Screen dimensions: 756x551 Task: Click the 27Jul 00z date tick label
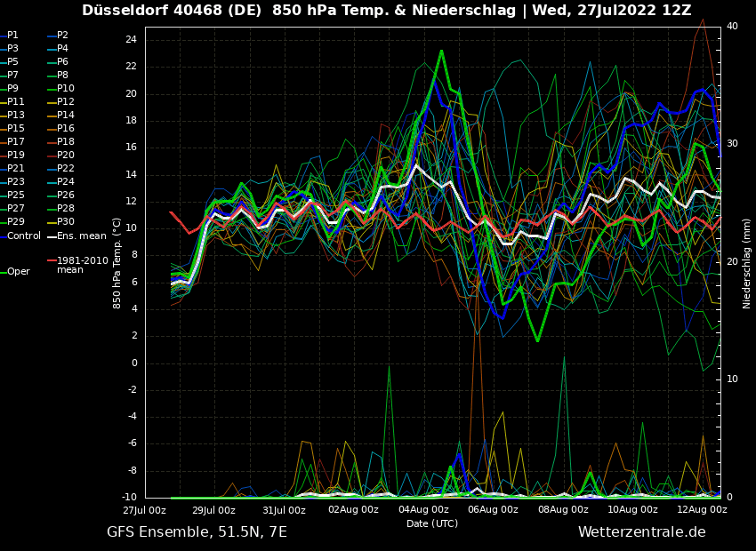145,510
